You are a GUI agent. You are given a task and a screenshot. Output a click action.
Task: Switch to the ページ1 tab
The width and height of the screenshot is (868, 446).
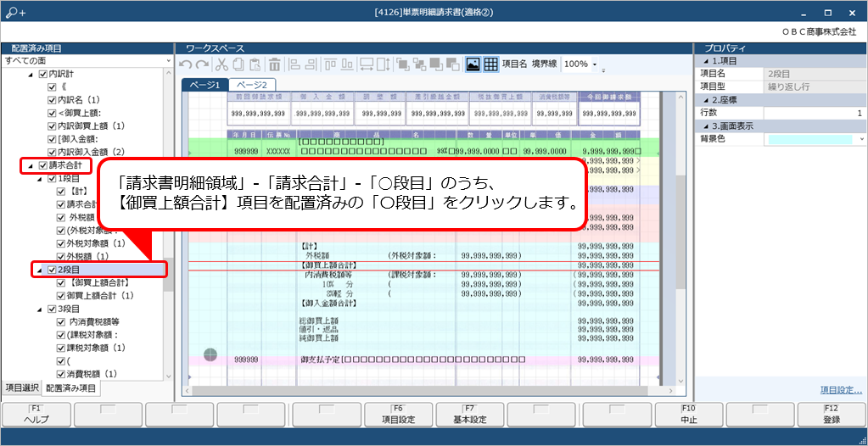[x=204, y=85]
